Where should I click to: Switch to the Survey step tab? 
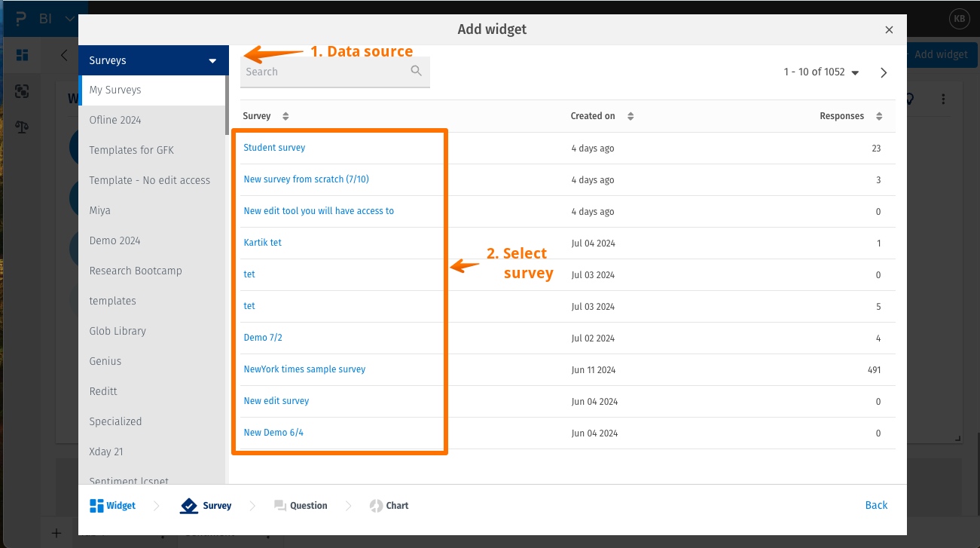[x=206, y=506]
